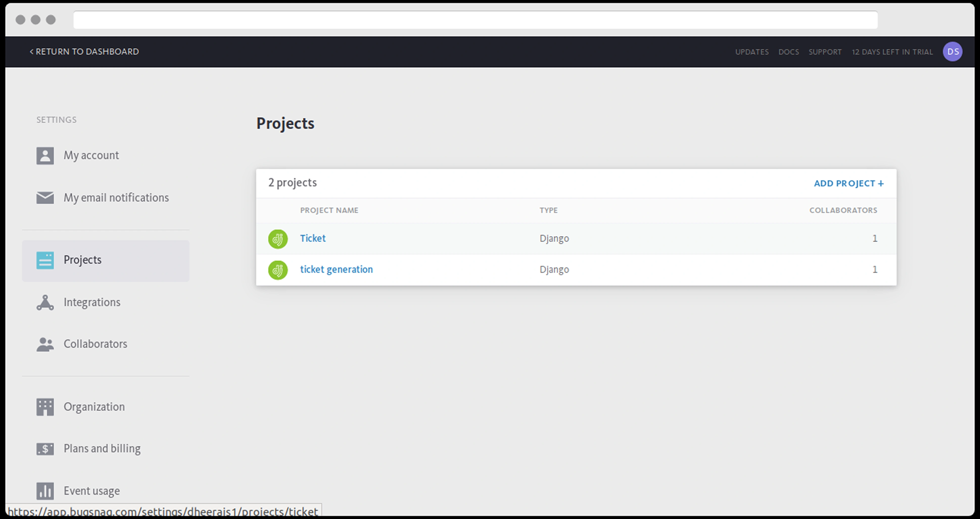980x519 pixels.
Task: Click the email notifications envelope icon
Action: pyautogui.click(x=45, y=198)
